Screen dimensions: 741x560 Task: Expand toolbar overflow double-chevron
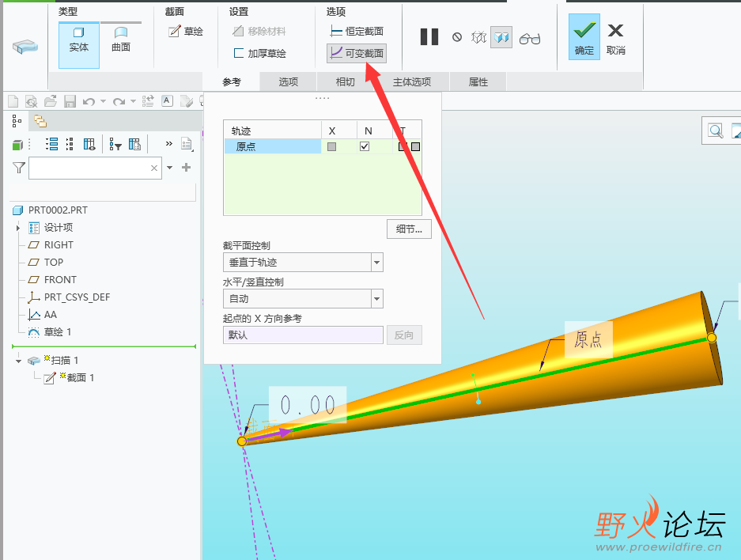pyautogui.click(x=168, y=144)
